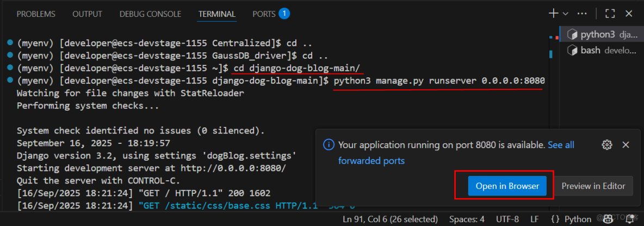
Task: Switch to the Output tab
Action: (x=87, y=14)
